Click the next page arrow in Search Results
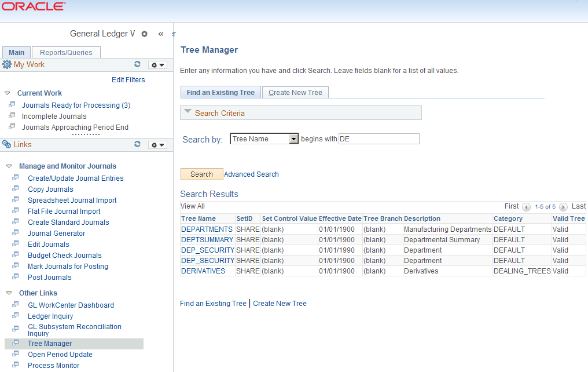Screen dimensions: 588x372 [x=563, y=206]
